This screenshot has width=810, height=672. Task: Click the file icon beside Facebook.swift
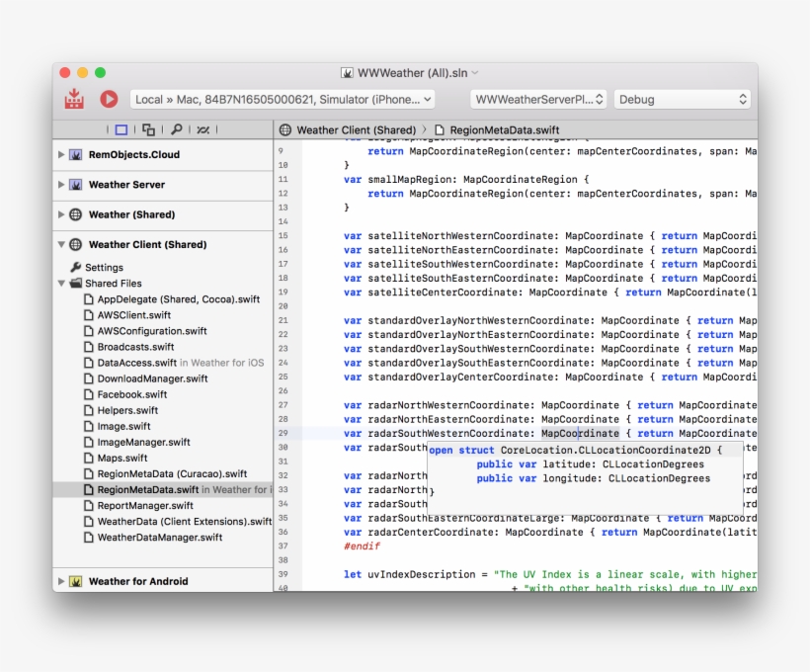pos(89,394)
